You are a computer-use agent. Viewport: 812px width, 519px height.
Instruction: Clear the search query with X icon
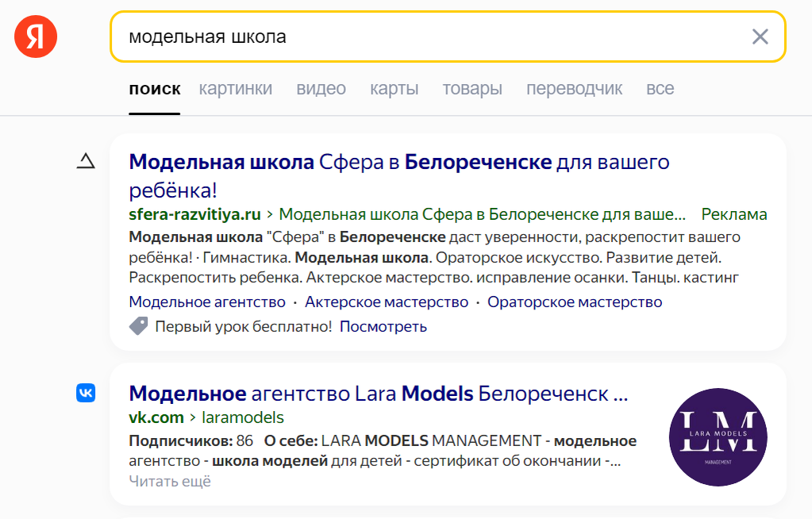pos(760,37)
